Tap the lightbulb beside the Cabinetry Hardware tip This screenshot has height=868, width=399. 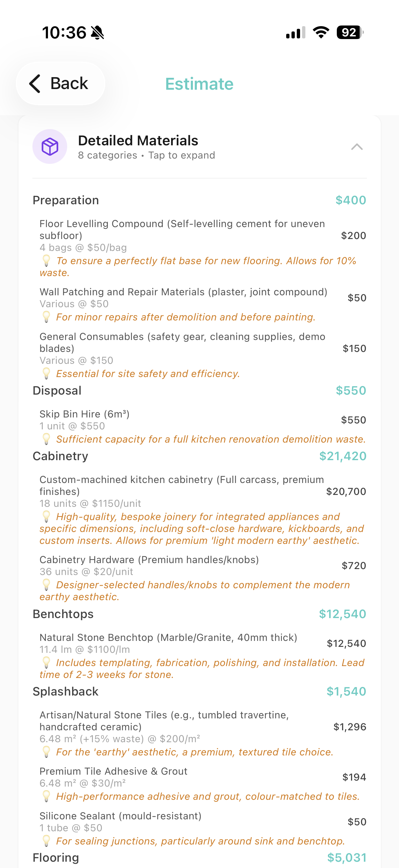coord(47,584)
